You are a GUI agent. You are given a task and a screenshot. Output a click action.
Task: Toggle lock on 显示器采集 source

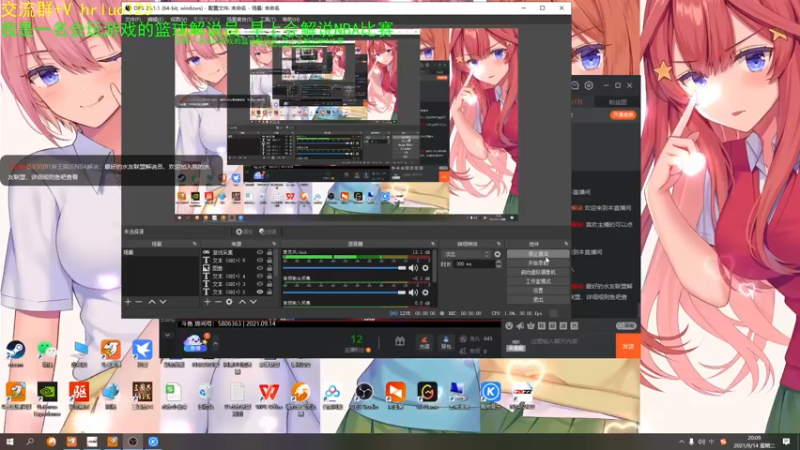point(269,253)
